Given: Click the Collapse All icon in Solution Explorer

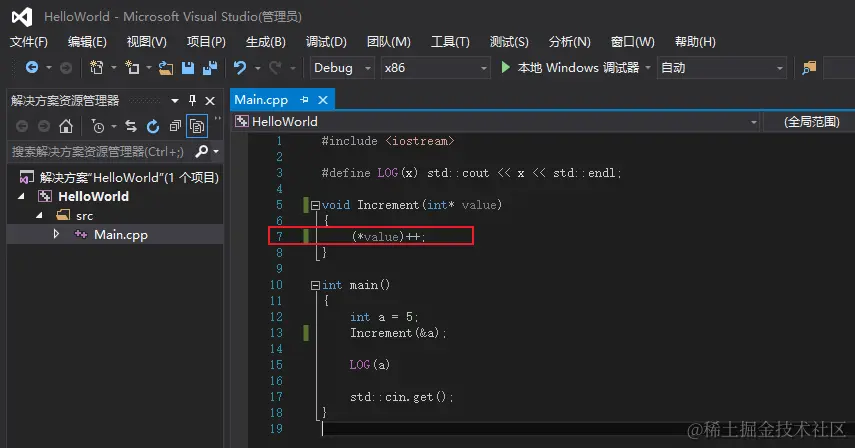Looking at the screenshot, I should tap(175, 126).
